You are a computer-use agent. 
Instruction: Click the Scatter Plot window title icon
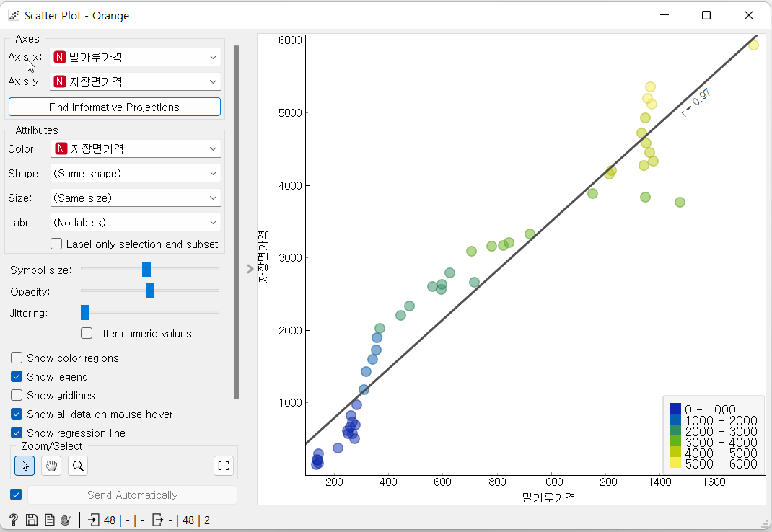tap(14, 15)
